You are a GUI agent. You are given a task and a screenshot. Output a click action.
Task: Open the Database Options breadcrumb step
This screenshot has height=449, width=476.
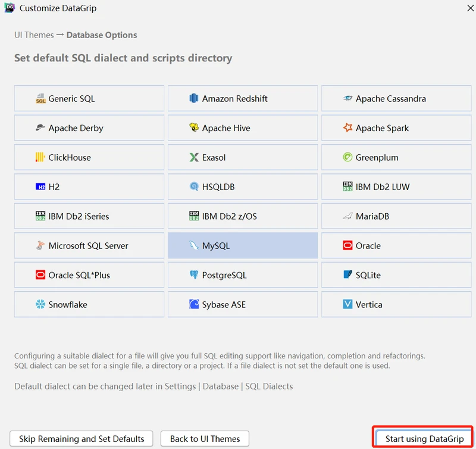(102, 35)
